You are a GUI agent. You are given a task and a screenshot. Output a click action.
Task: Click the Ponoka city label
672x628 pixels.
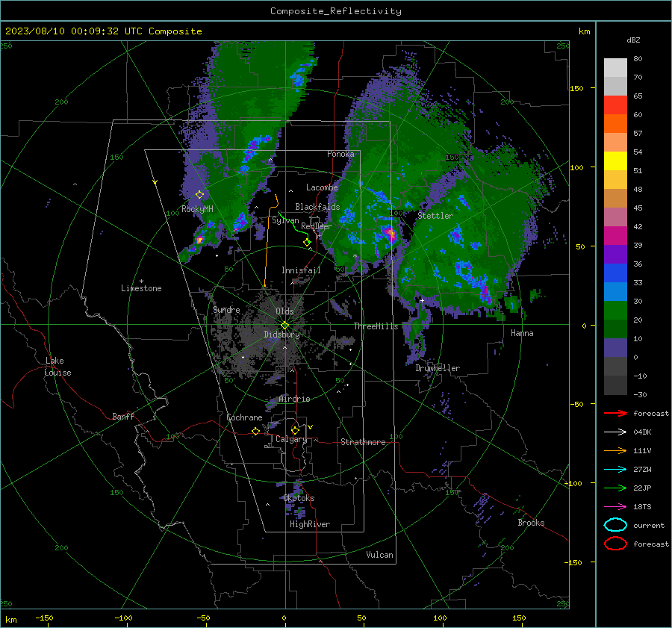(x=340, y=154)
